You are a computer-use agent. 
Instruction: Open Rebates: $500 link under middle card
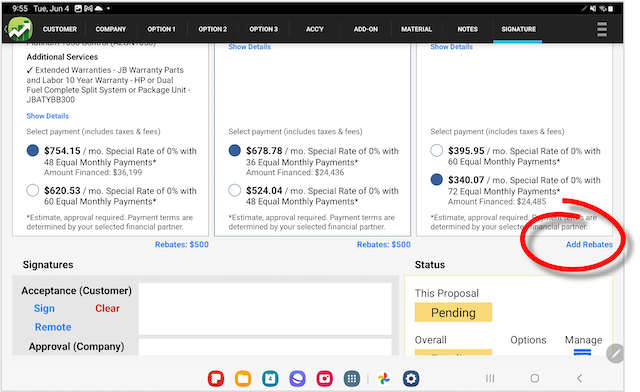tap(384, 244)
